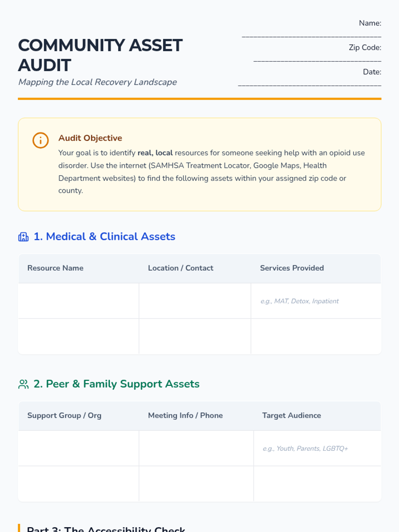
Task: Click the first Meeting Info / Phone cell
Action: (x=196, y=448)
